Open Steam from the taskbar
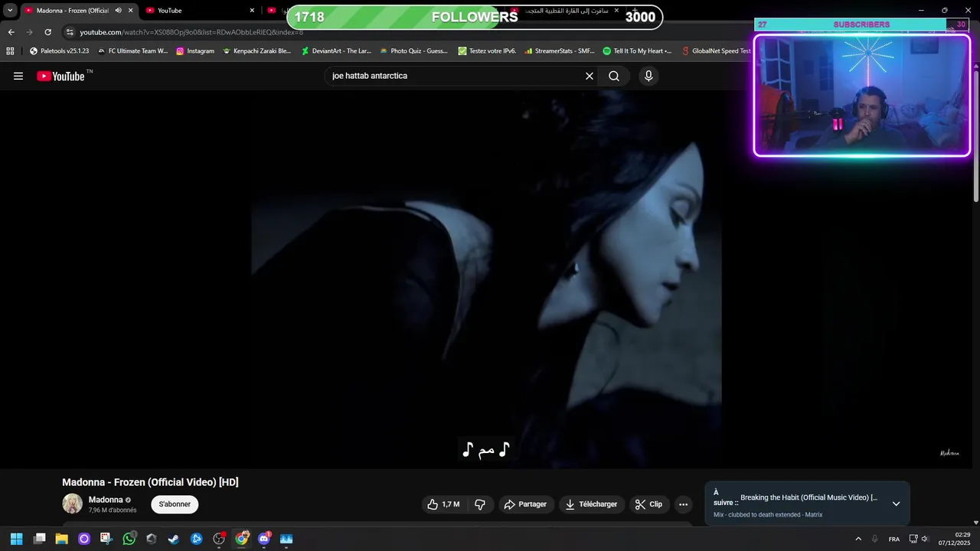980x551 pixels. (x=174, y=539)
